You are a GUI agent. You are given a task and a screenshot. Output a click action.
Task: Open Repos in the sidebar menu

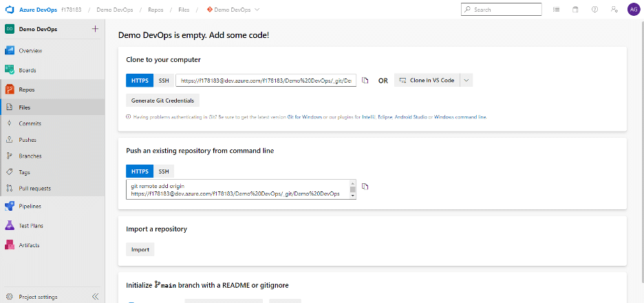[27, 90]
